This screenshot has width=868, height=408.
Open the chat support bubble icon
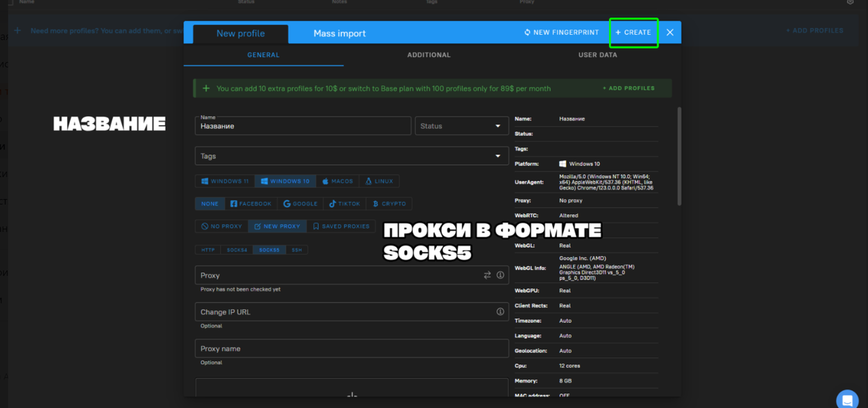point(847,399)
